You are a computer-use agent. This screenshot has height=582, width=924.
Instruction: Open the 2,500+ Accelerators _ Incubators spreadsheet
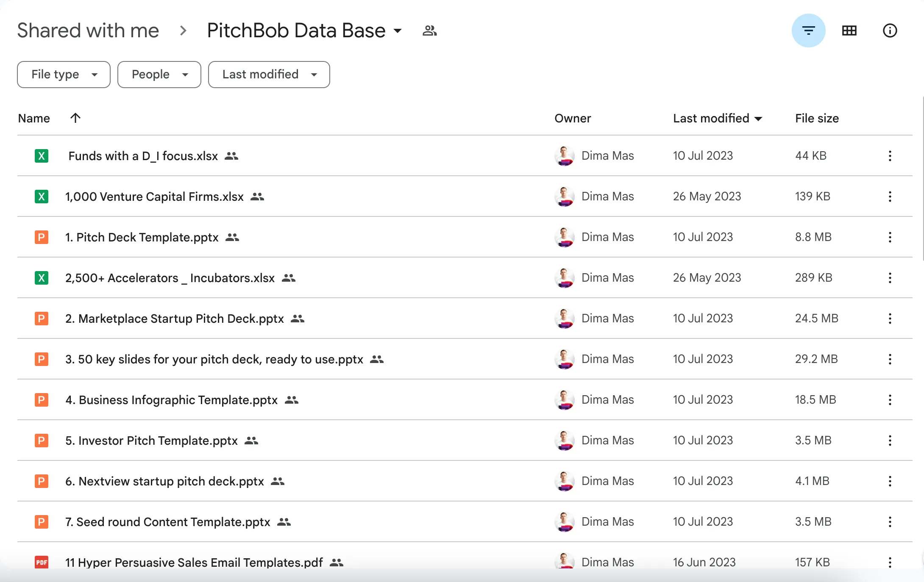tap(170, 278)
